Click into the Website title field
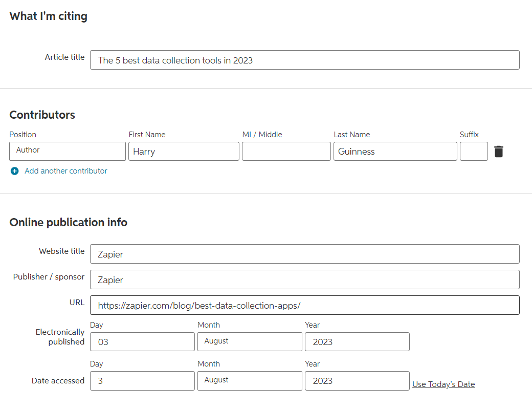The image size is (532, 409). pos(304,254)
